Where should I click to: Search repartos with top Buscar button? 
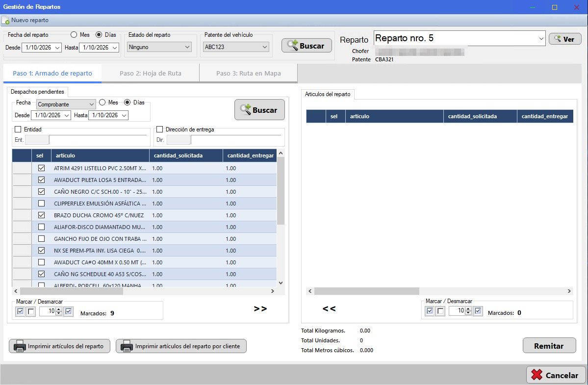click(307, 46)
